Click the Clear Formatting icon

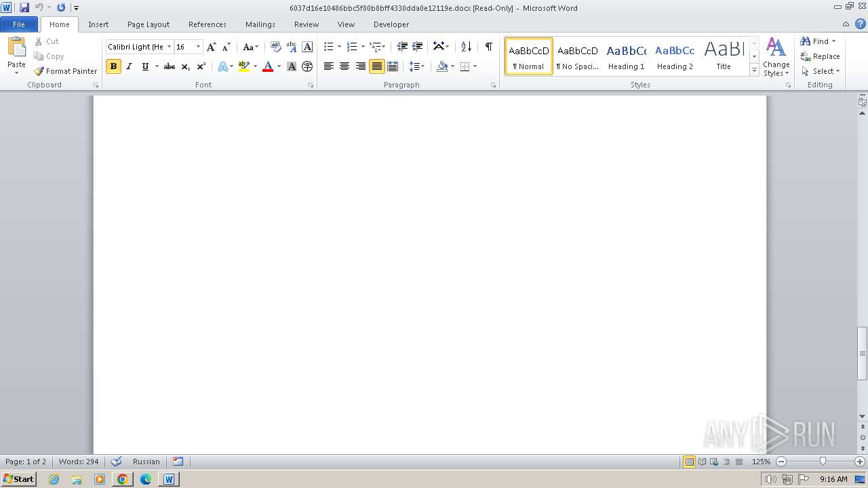[x=275, y=47]
